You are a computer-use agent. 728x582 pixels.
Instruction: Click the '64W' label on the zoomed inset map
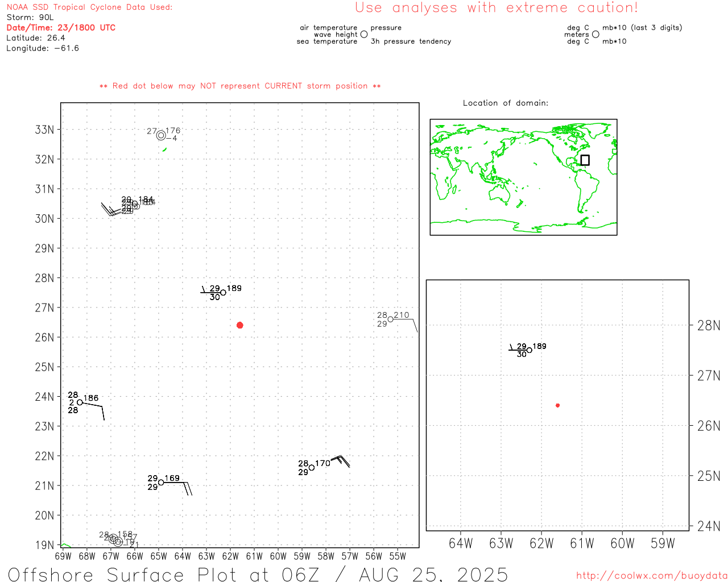(461, 543)
